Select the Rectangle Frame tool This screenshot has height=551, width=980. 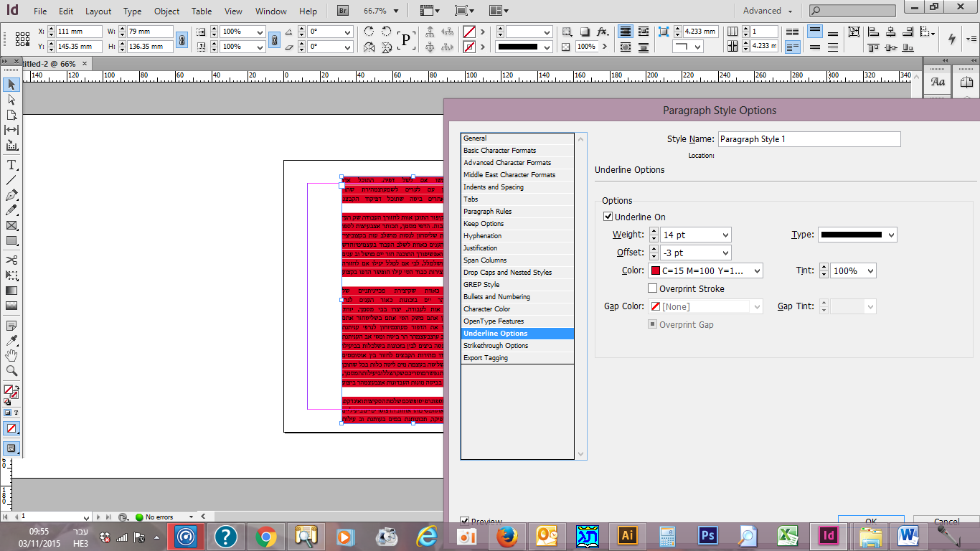(11, 226)
